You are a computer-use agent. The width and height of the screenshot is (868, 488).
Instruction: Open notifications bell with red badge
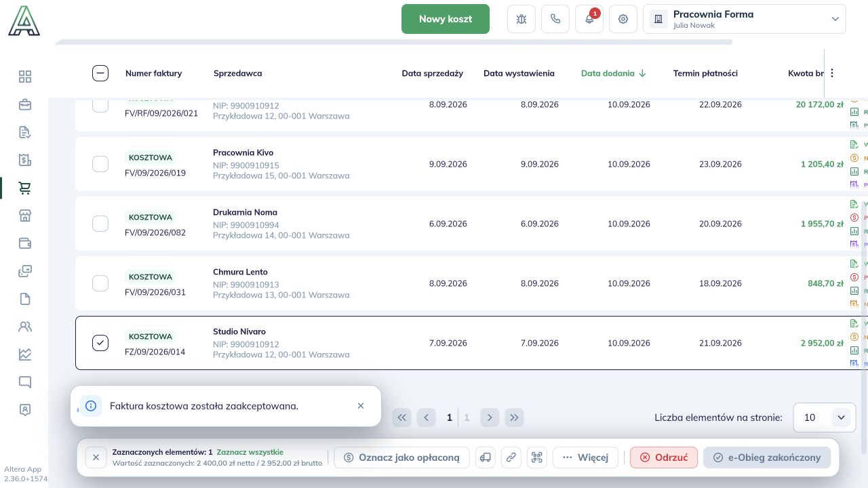(589, 19)
